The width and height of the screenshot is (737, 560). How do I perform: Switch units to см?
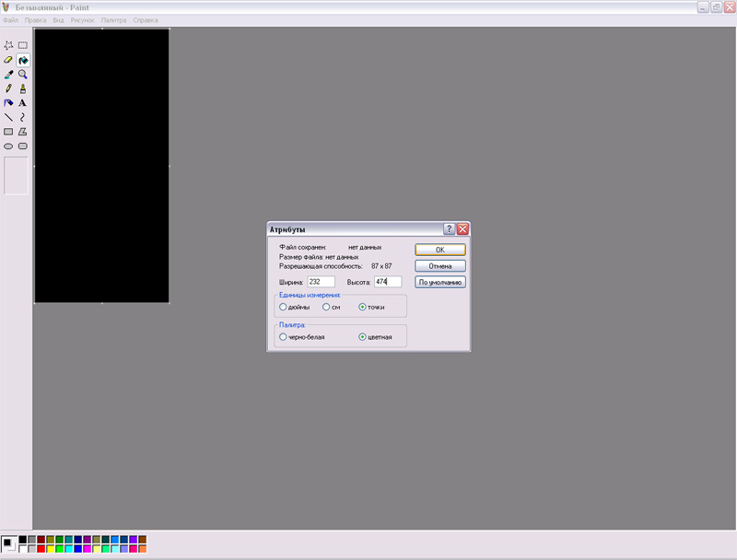coord(325,307)
